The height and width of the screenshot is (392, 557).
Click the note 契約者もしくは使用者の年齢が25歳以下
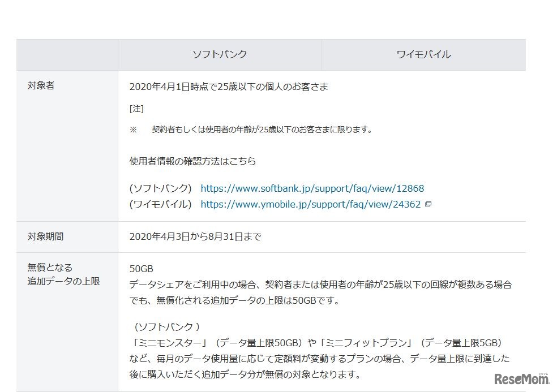(262, 130)
